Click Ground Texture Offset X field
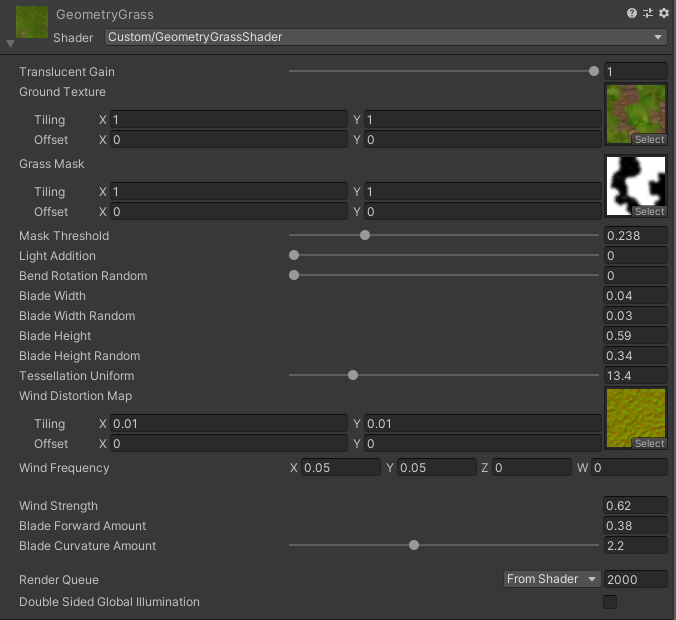Viewport: 676px width, 620px height. (229, 140)
